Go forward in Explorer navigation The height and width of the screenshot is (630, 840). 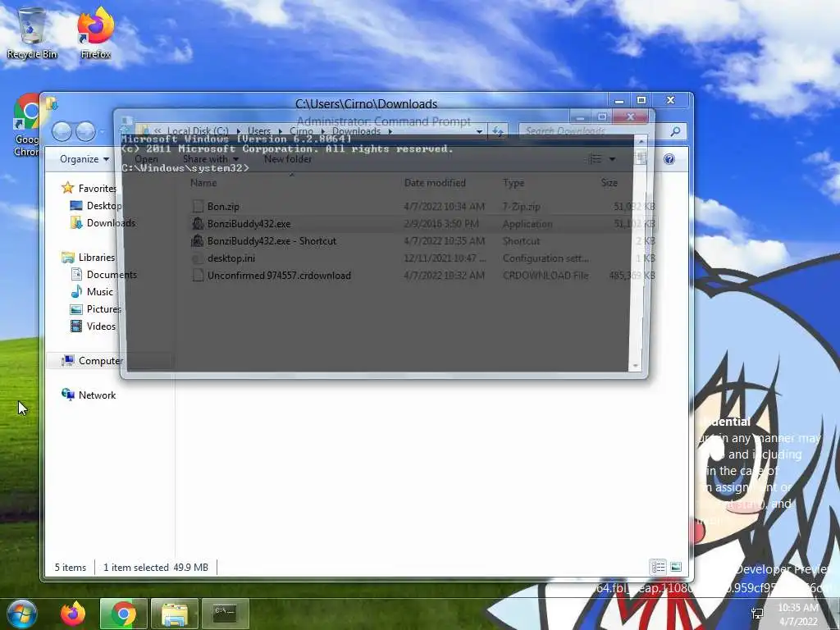click(85, 131)
